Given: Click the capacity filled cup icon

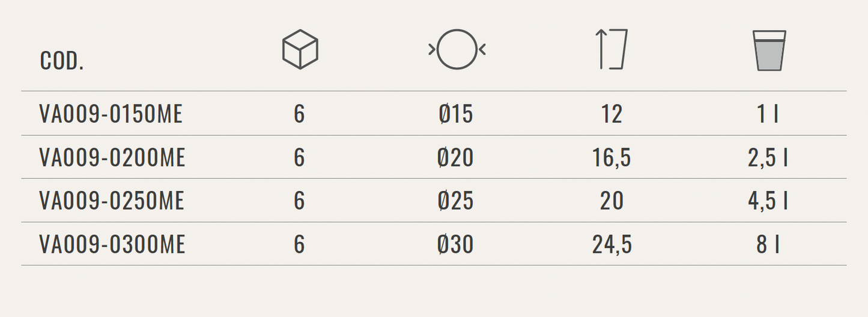Looking at the screenshot, I should point(769,51).
